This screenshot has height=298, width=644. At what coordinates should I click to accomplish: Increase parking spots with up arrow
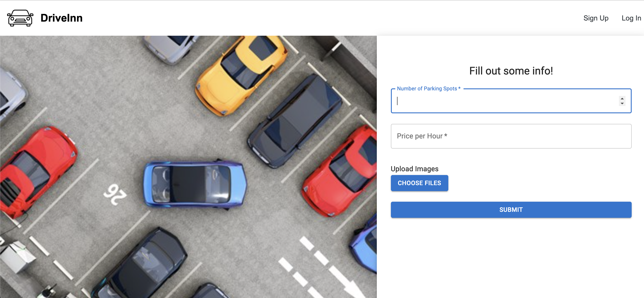622,99
